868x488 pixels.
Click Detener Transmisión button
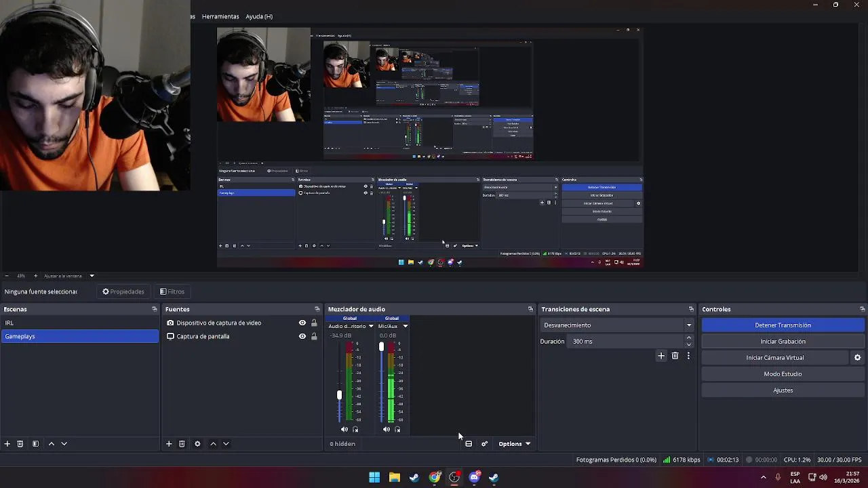[783, 325]
